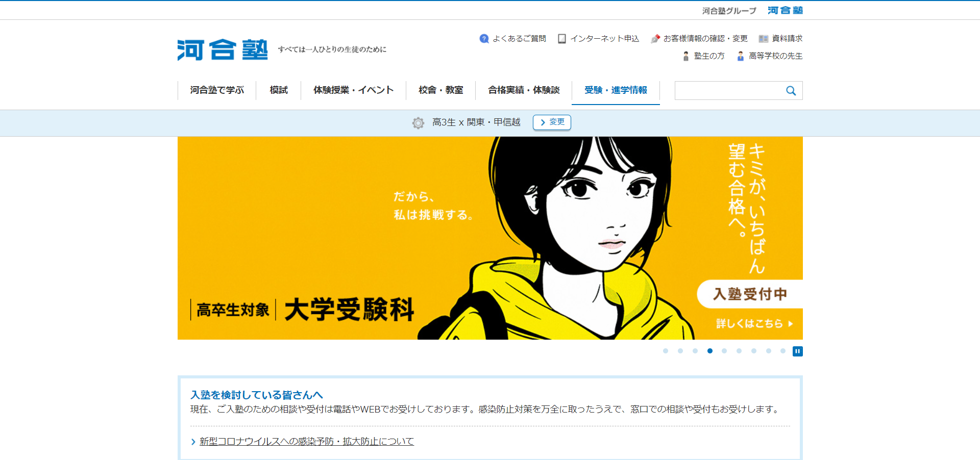
Task: Go to fifth carousel slide dot
Action: [x=724, y=351]
